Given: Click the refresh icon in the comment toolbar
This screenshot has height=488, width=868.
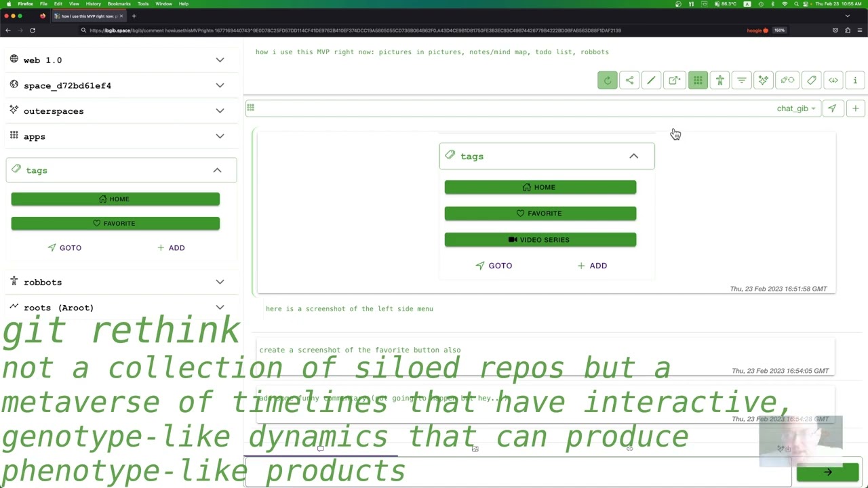Looking at the screenshot, I should pyautogui.click(x=607, y=81).
